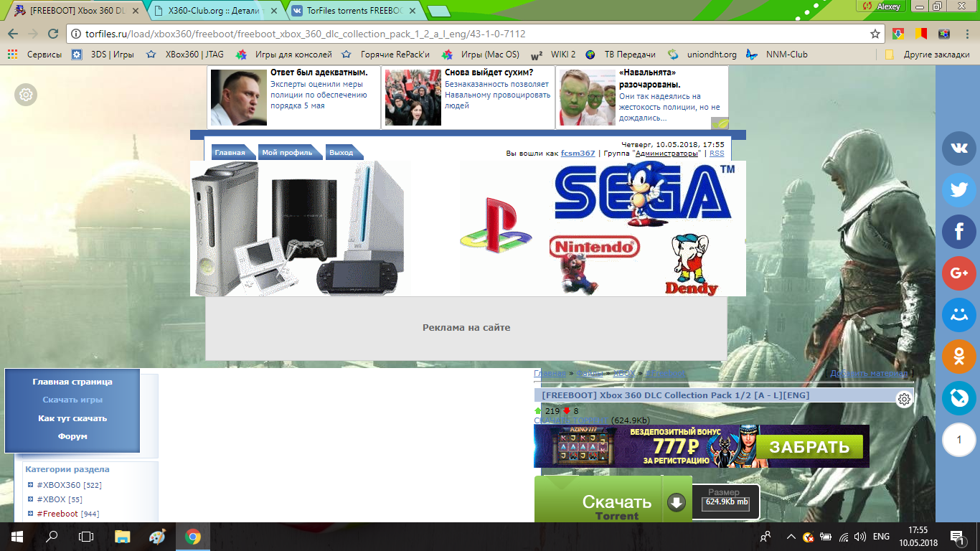Share the page on Facebook
Screen dimensions: 980x551
point(959,232)
